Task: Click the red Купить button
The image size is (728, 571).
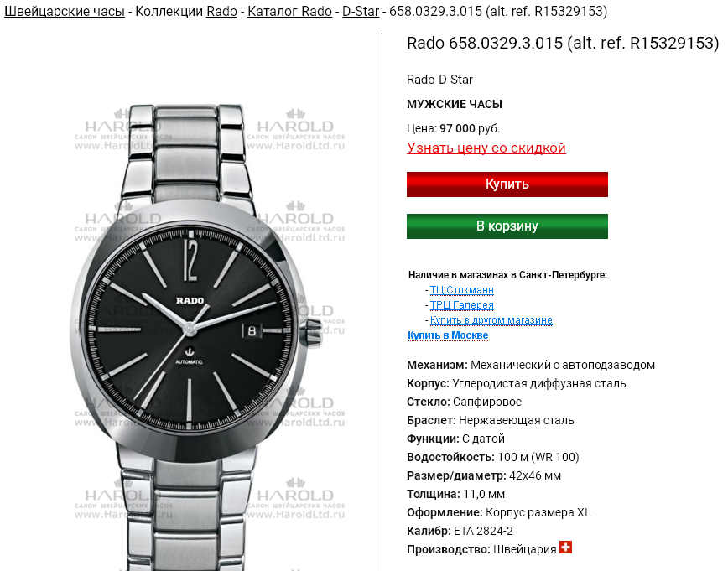Action: coord(507,184)
